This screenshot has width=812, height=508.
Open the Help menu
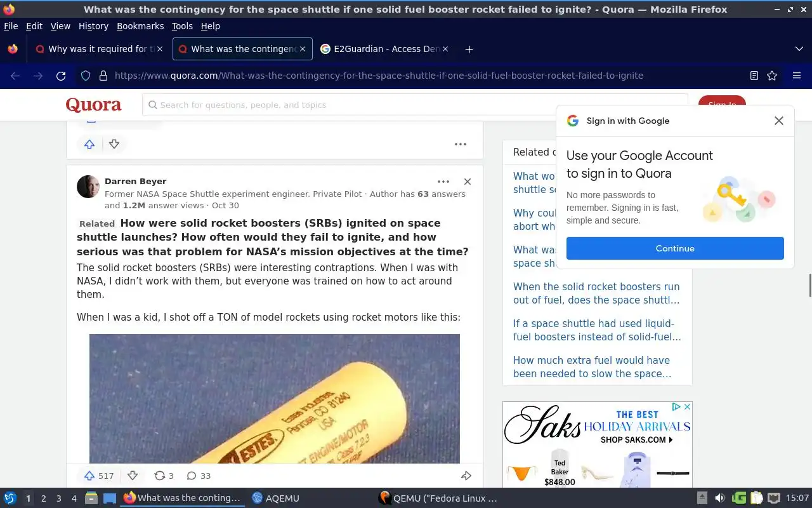click(x=211, y=26)
